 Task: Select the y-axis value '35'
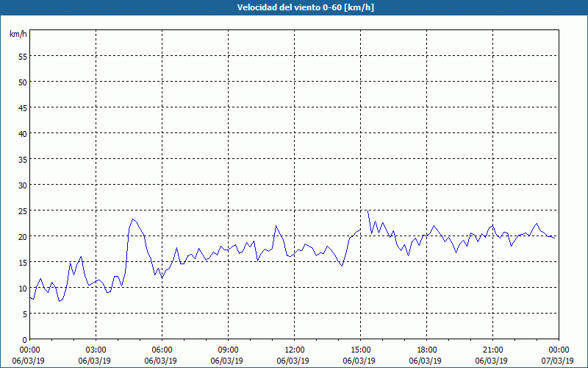(x=23, y=159)
